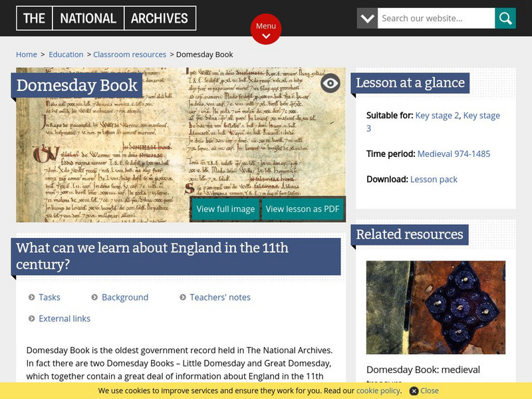Go to Home breadcrumb
Screen dimensions: 532x399
[x=27, y=55]
